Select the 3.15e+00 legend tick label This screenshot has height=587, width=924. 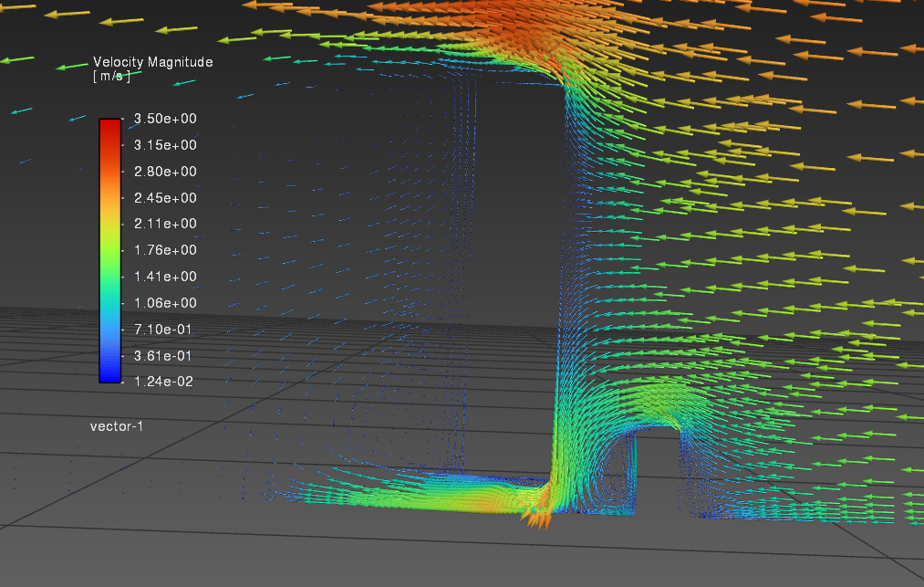[x=165, y=145]
